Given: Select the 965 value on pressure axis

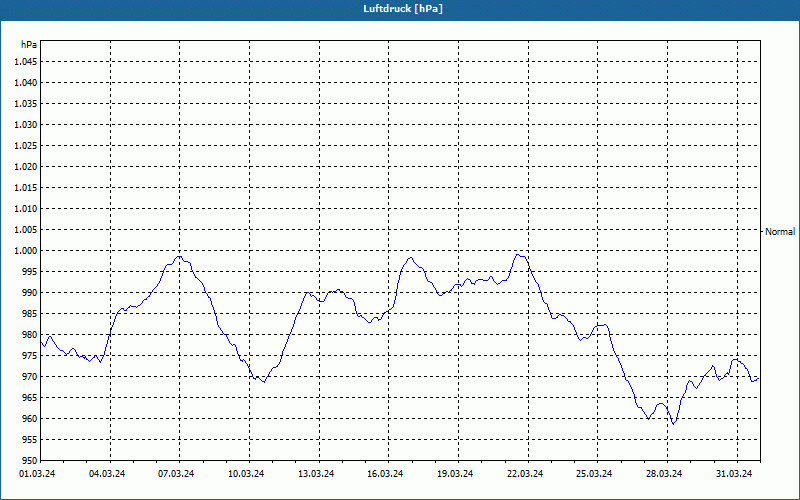Looking at the screenshot, I should (x=30, y=397).
